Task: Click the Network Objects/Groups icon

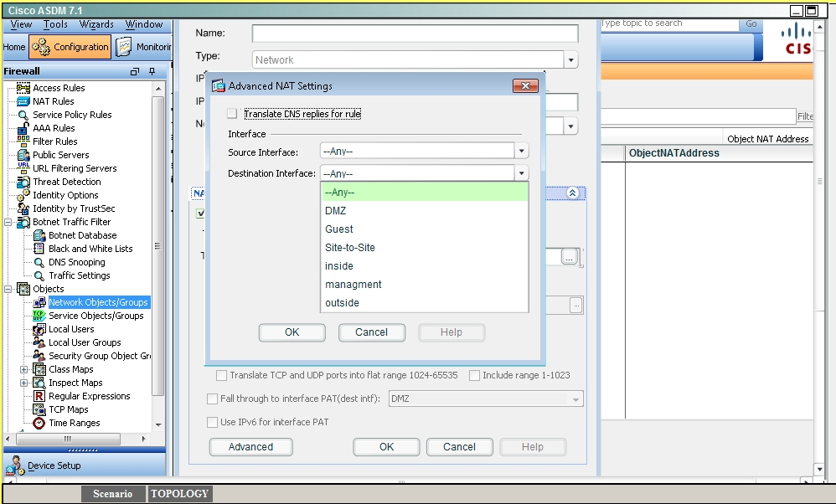Action: [x=39, y=302]
